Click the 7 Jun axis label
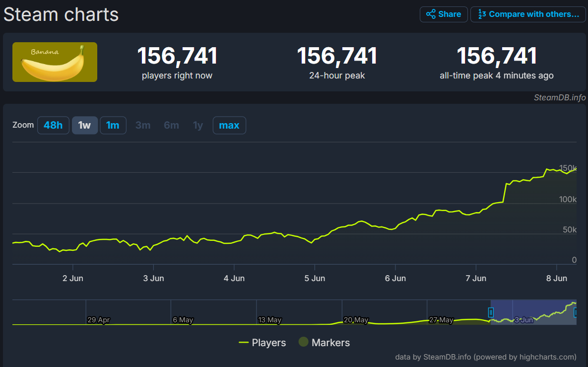The height and width of the screenshot is (367, 588). (476, 279)
